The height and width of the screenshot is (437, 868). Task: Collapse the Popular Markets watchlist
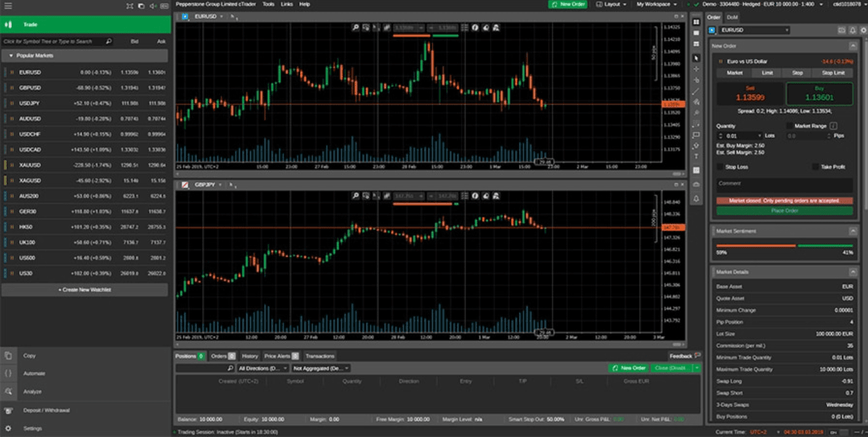pyautogui.click(x=10, y=55)
